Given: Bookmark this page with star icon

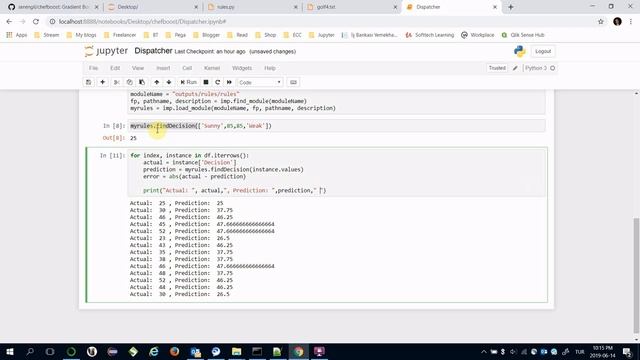Looking at the screenshot, I should tap(600, 22).
